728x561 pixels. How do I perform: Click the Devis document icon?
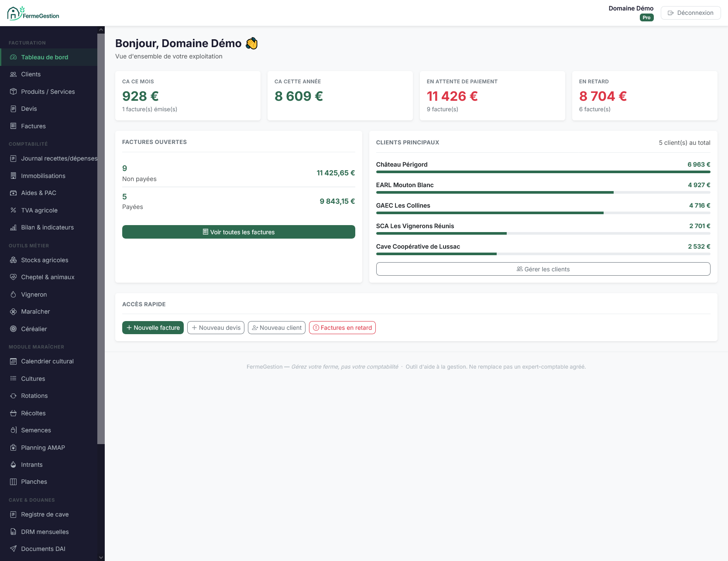point(13,109)
